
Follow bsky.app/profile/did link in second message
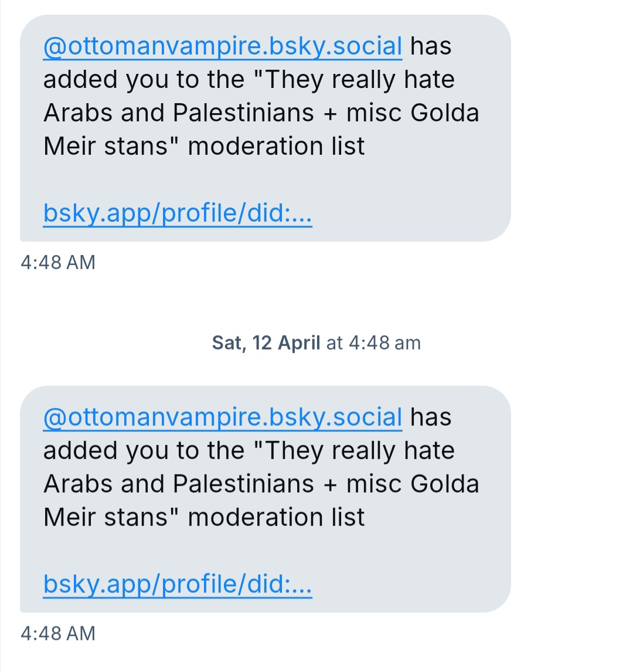(x=178, y=584)
